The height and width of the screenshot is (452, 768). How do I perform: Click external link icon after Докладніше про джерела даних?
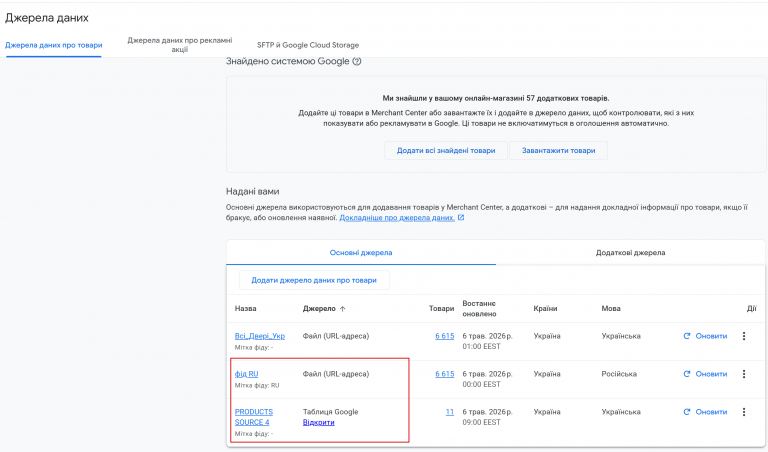pos(461,217)
